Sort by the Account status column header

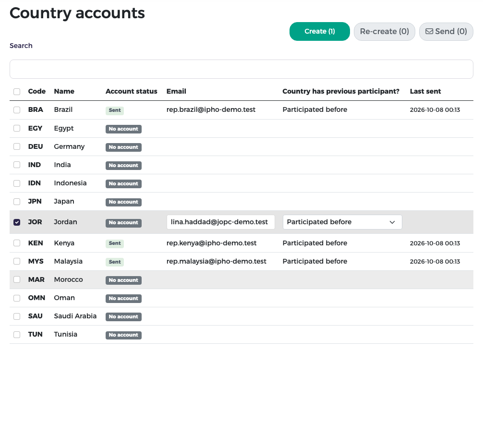click(x=131, y=91)
